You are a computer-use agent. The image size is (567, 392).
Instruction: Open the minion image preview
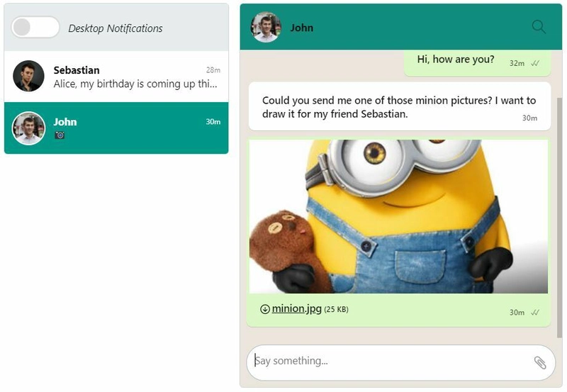[x=398, y=216]
